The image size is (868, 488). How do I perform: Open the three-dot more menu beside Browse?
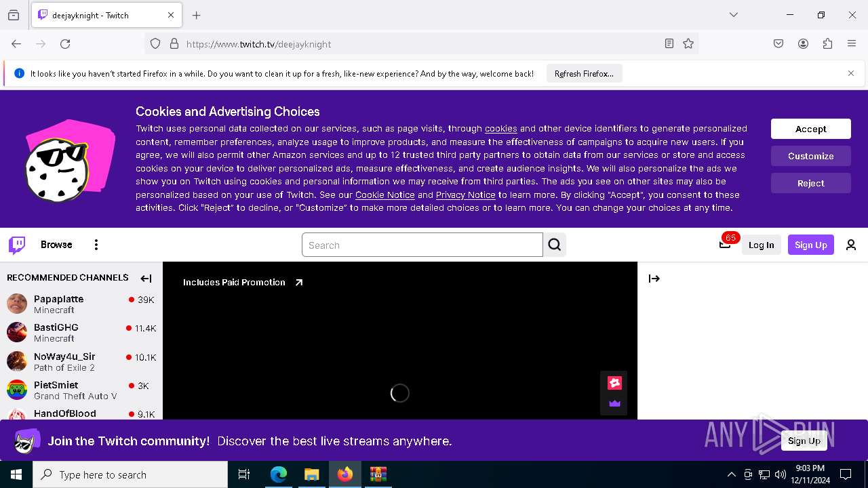point(96,245)
